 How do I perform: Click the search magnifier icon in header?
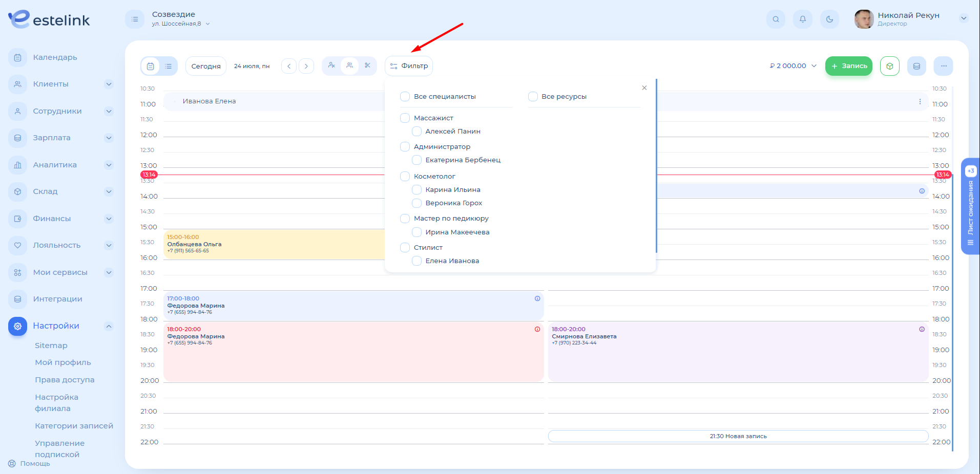[776, 19]
